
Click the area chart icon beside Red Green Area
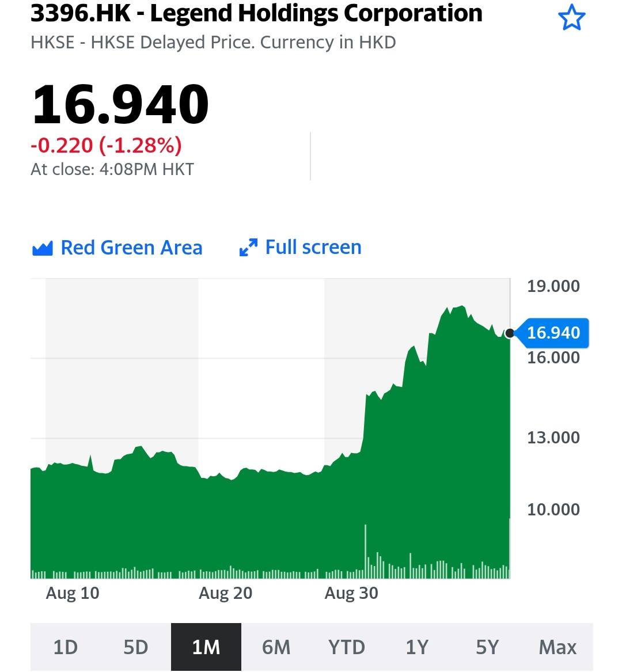coord(43,248)
